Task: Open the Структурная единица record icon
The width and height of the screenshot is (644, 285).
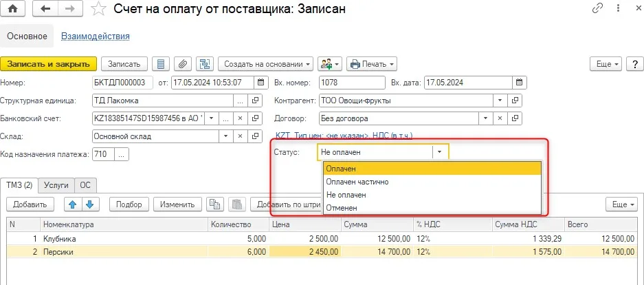Action: click(x=255, y=101)
